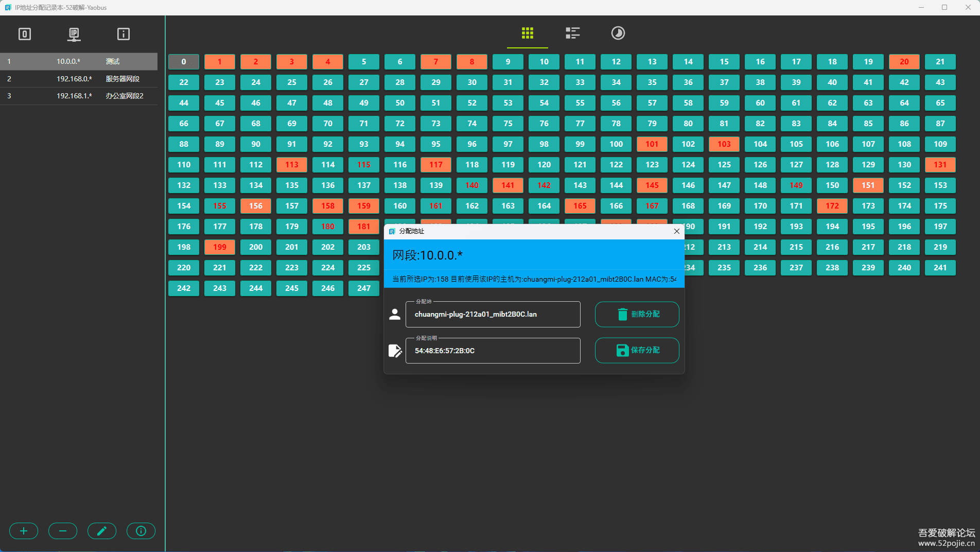This screenshot has width=980, height=552.
Task: Close the 分配地址 dialog
Action: click(x=677, y=231)
